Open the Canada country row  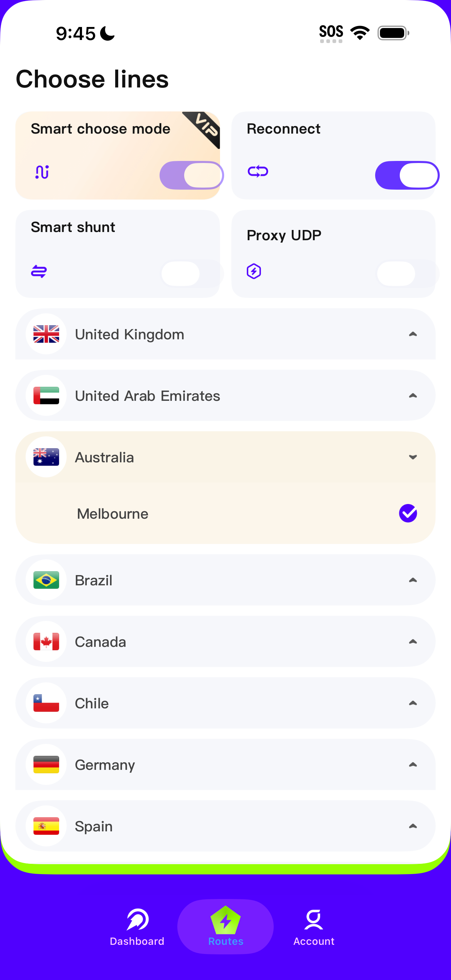225,641
